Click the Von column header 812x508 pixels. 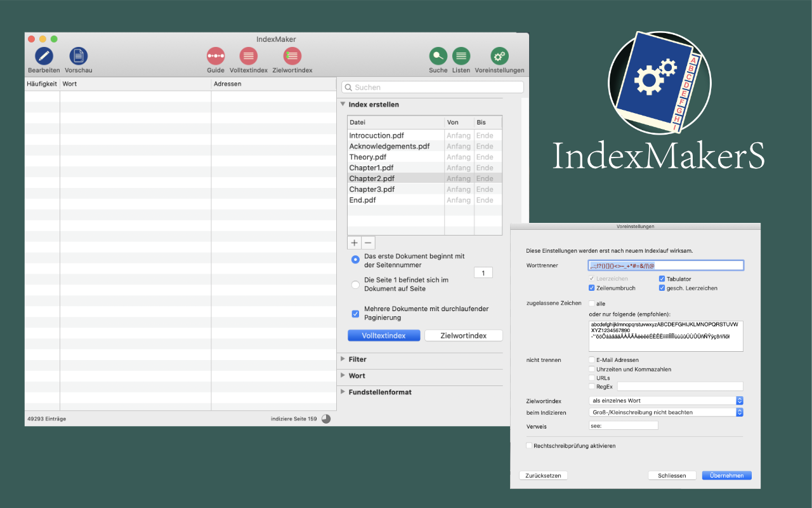[x=459, y=122]
